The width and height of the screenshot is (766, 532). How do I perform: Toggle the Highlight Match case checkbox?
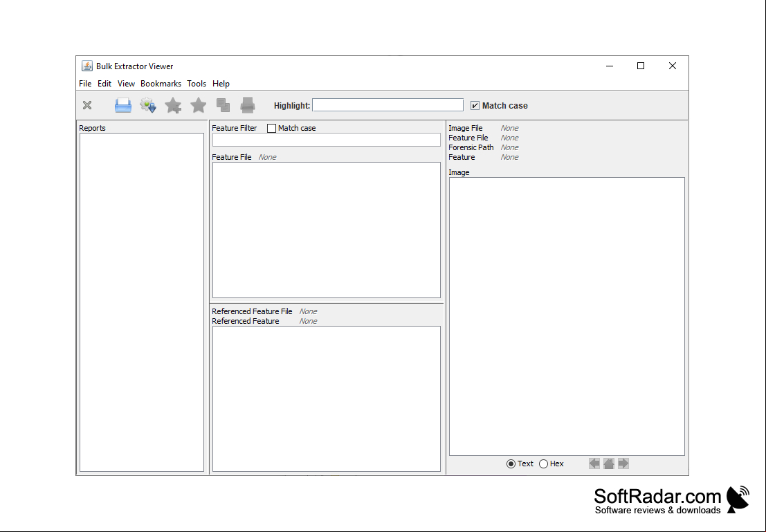tap(475, 106)
